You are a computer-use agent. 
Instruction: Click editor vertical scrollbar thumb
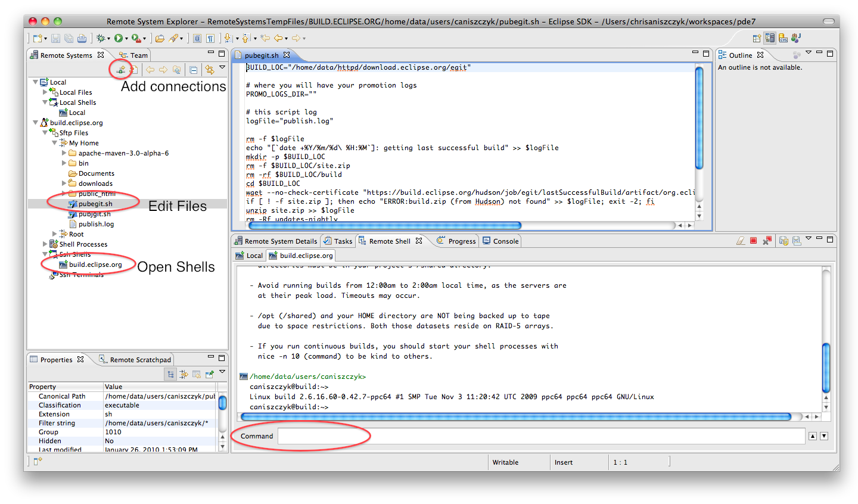700,117
